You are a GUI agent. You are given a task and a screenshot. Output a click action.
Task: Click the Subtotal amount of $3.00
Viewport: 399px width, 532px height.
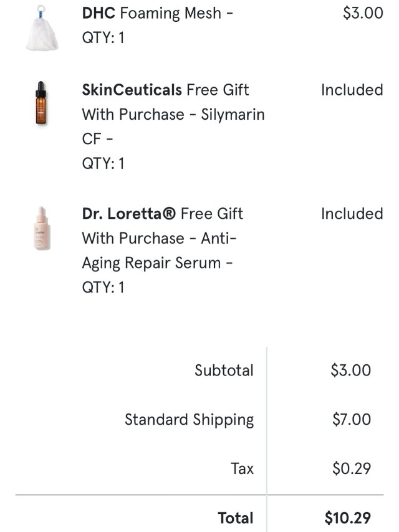[350, 370]
